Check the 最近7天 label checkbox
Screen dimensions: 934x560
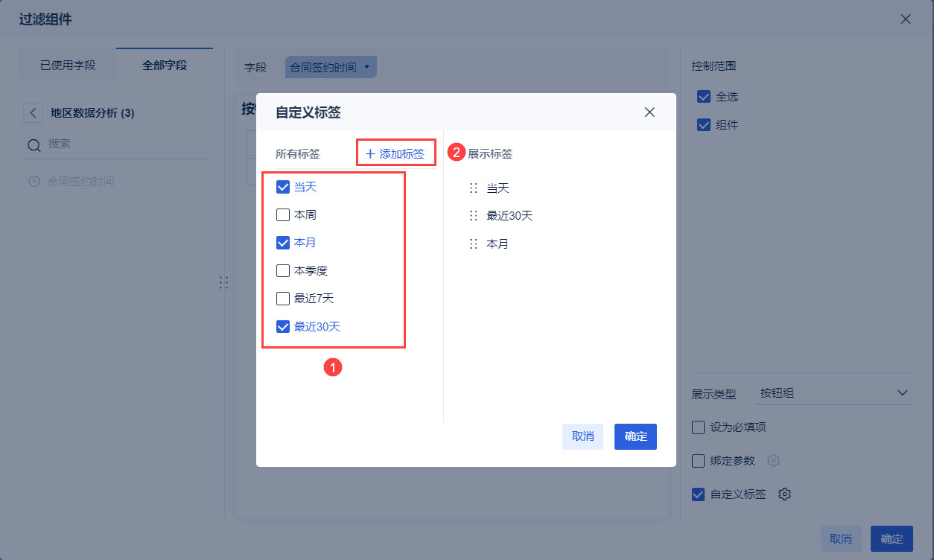coord(283,299)
